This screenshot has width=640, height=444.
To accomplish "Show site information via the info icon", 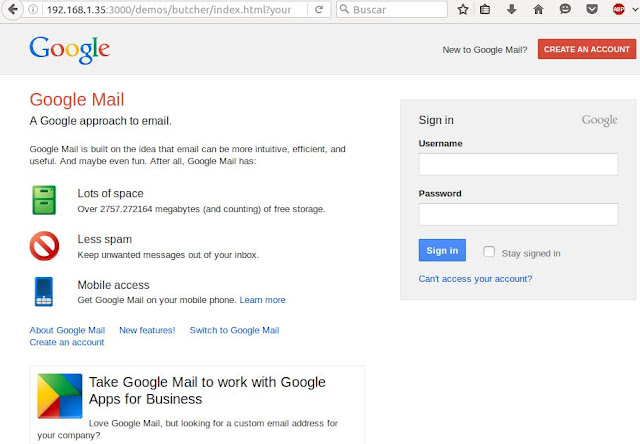I will pyautogui.click(x=33, y=9).
